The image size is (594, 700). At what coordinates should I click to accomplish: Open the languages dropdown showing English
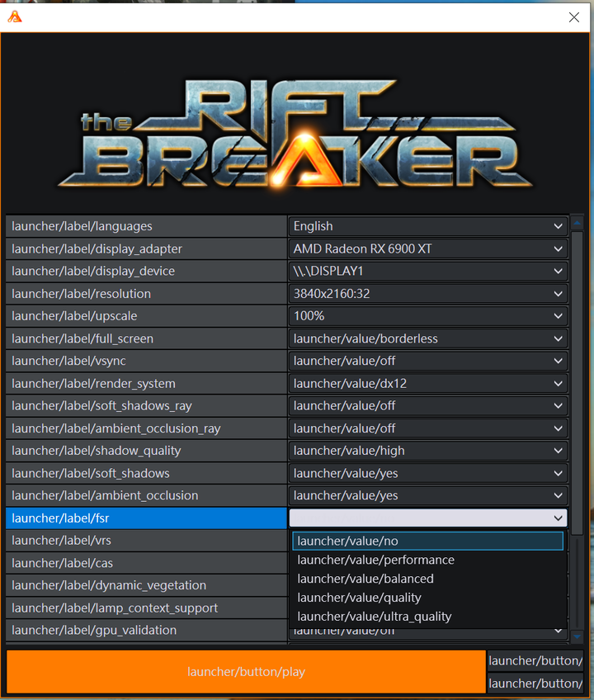(428, 226)
